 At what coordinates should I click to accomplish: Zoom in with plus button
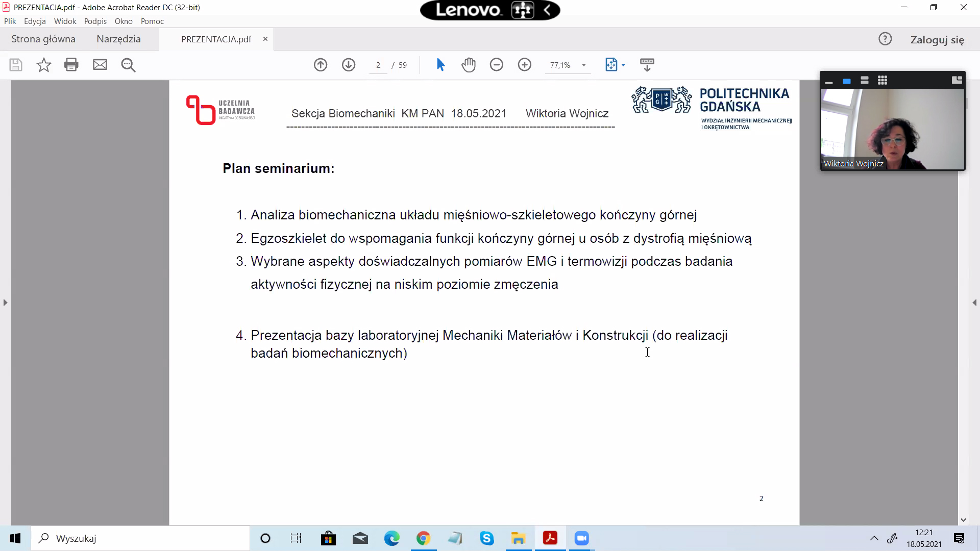click(x=525, y=65)
